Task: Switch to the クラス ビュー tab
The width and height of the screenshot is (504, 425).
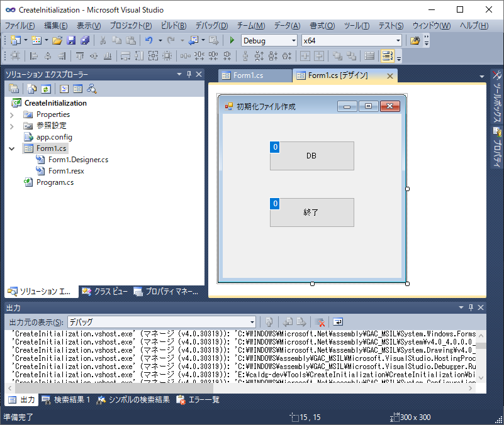Action: [x=105, y=292]
